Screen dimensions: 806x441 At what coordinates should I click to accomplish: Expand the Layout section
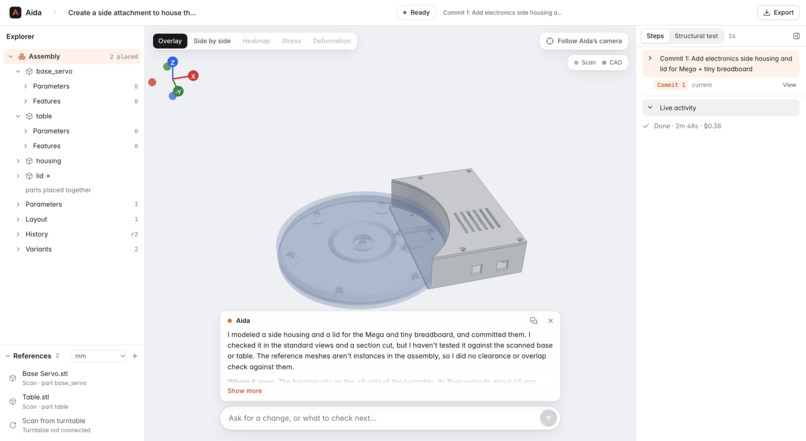[x=18, y=219]
